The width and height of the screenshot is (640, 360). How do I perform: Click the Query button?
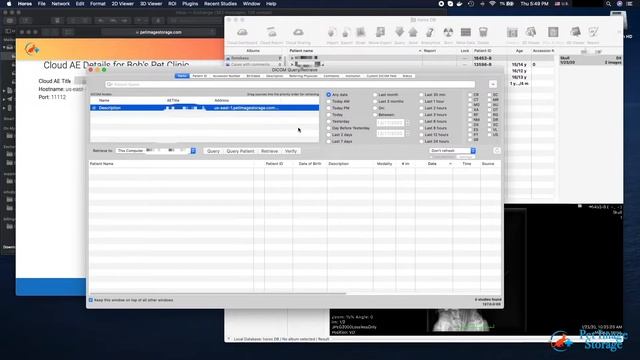[213, 151]
